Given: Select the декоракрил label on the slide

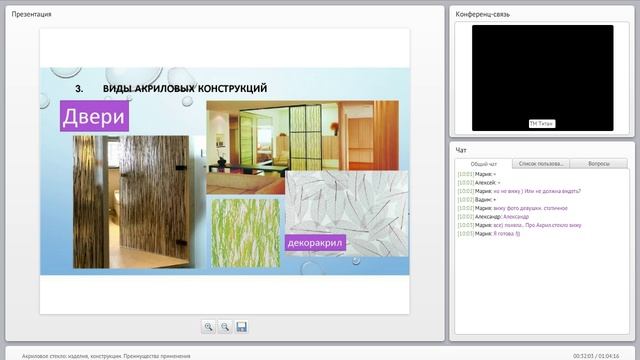Looking at the screenshot, I should 315,243.
